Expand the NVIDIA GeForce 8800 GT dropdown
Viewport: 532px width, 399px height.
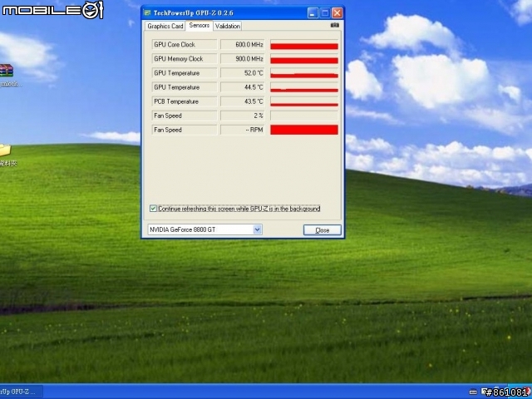pyautogui.click(x=257, y=229)
